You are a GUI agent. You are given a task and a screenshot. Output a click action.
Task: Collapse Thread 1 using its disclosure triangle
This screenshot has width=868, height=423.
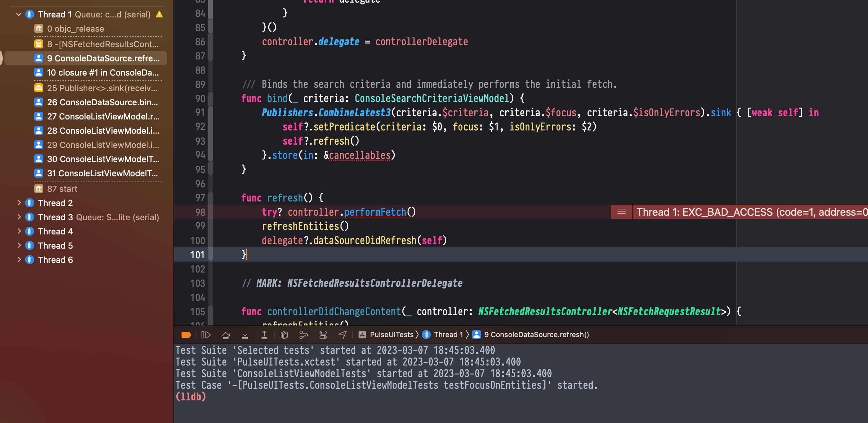18,14
